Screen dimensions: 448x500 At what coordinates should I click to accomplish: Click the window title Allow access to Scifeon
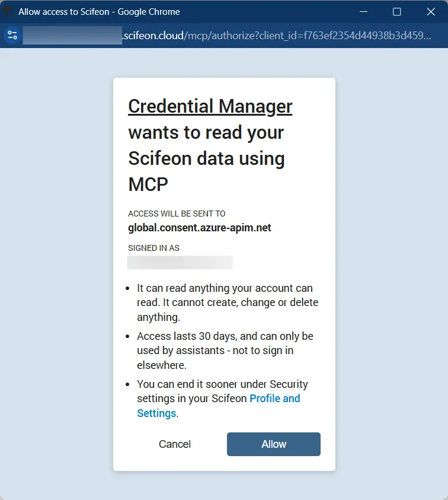click(x=99, y=12)
